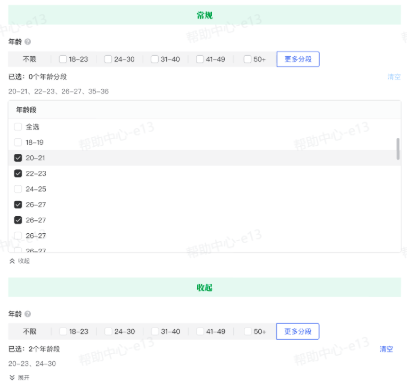The image size is (407, 383).
Task: Click the 年龄 help icon in 收起 section
Action: point(28,314)
